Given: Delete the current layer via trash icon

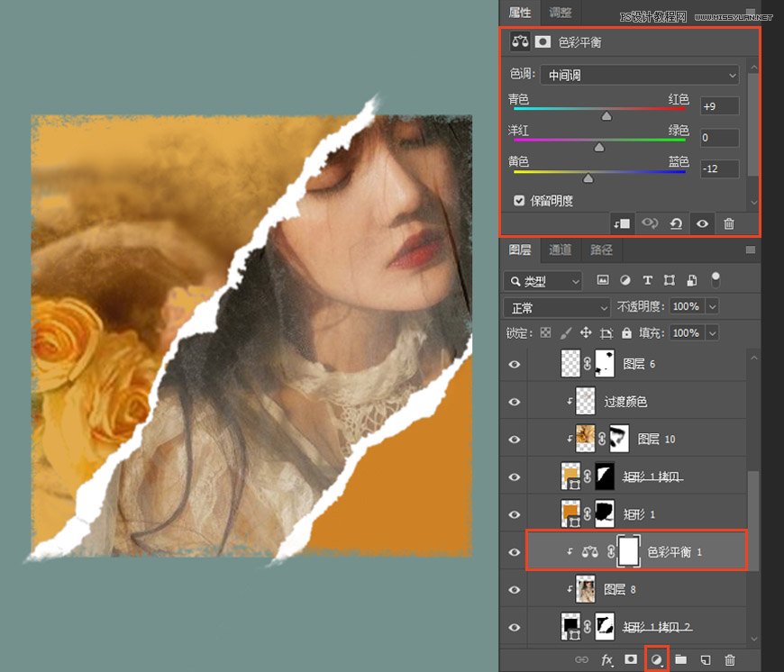Looking at the screenshot, I should (x=730, y=659).
